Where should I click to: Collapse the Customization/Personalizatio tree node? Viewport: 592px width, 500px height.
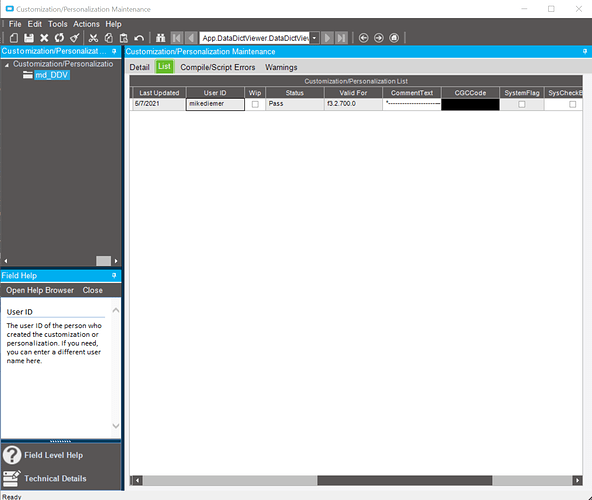click(x=7, y=65)
